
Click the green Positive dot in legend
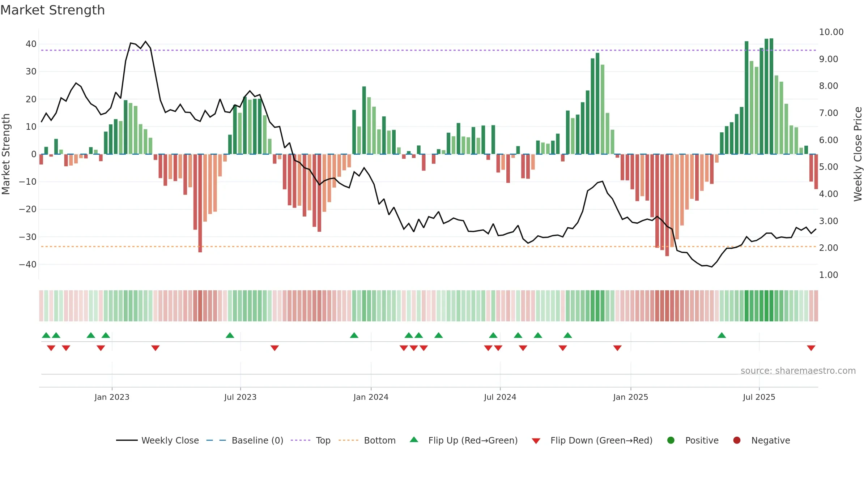[671, 440]
